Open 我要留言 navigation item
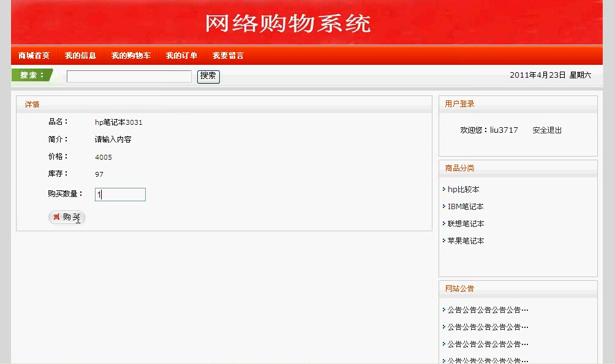Image resolution: width=615 pixels, height=364 pixels. 228,56
